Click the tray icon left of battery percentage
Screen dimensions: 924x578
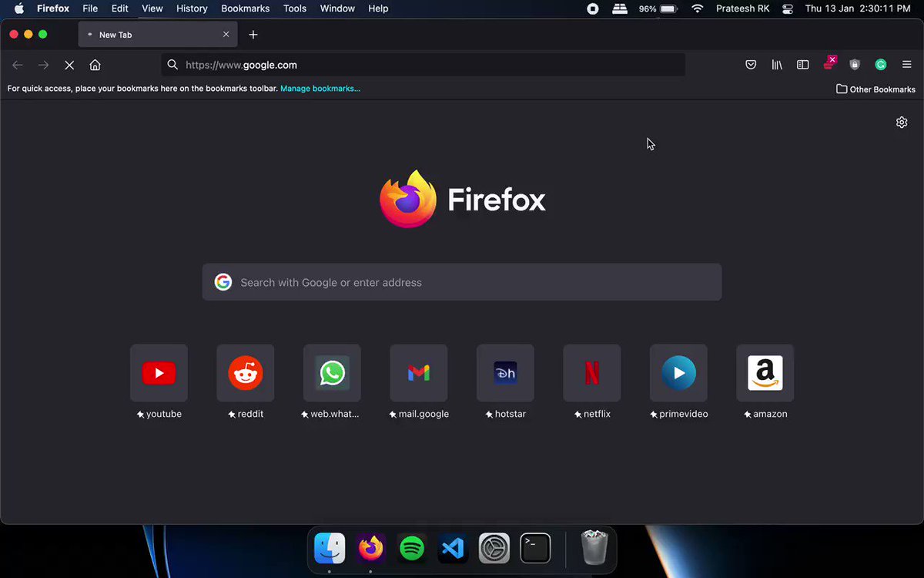pos(620,8)
